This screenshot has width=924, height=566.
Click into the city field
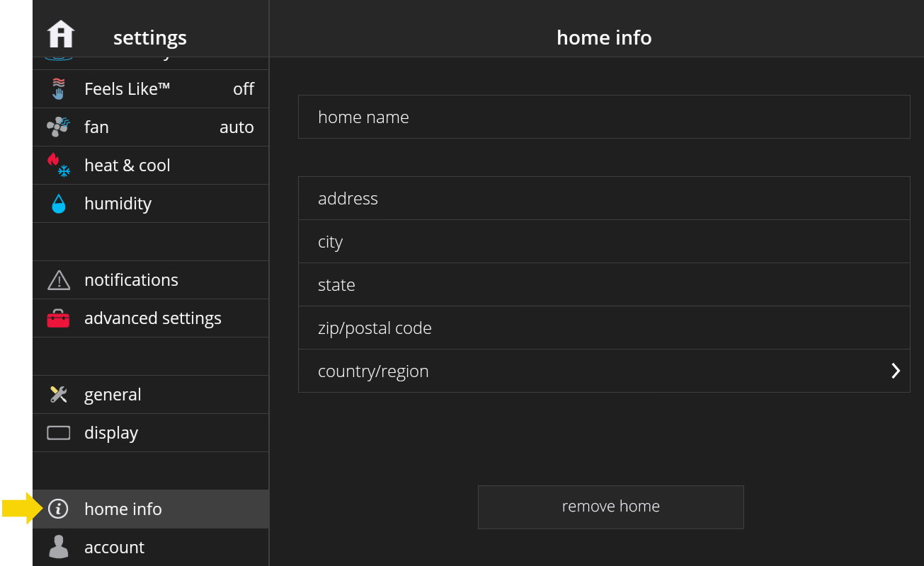click(x=603, y=241)
